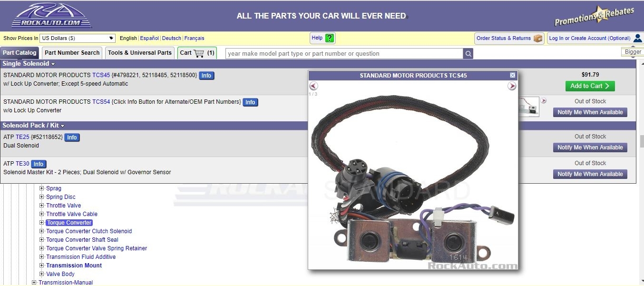Viewport: 644px width, 286px height.
Task: Click the $91.79 price text
Action: (x=590, y=75)
